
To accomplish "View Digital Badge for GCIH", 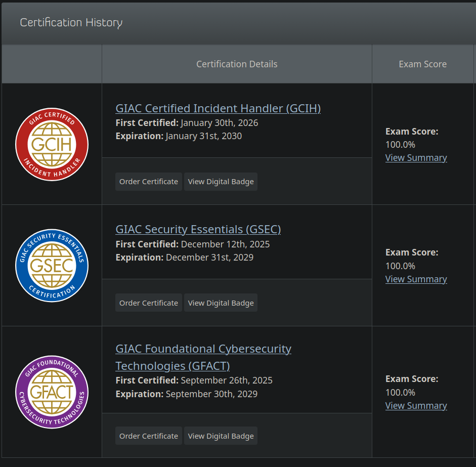I will [x=221, y=182].
